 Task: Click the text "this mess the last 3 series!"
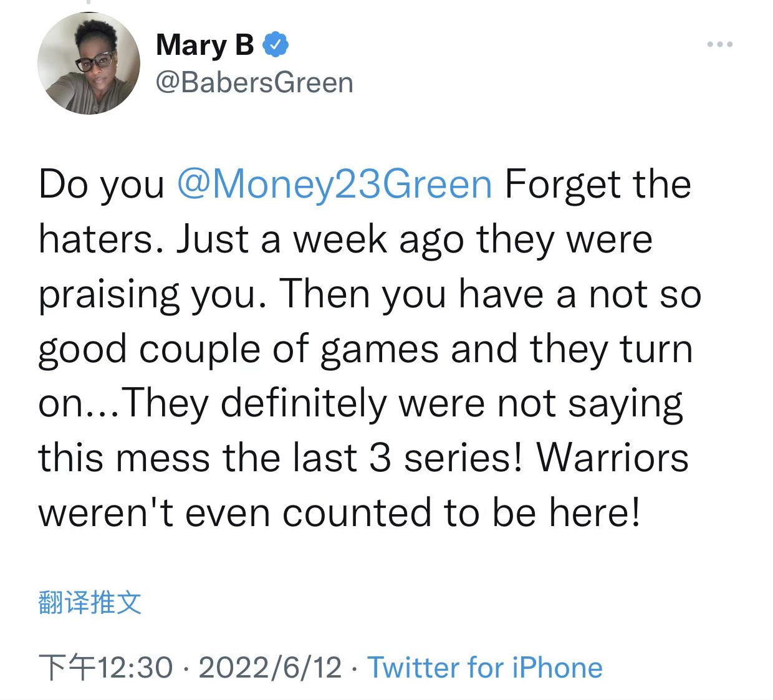[280, 458]
